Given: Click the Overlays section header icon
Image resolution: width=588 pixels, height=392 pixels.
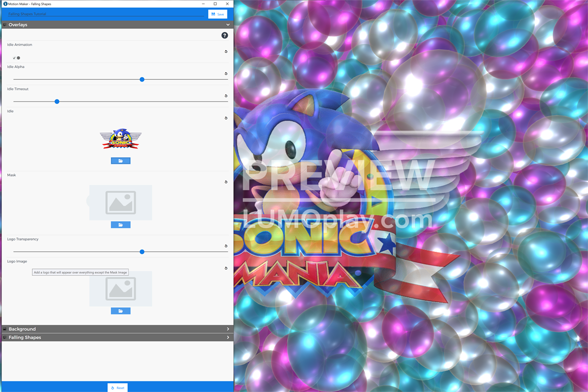Looking at the screenshot, I should pyautogui.click(x=5, y=24).
